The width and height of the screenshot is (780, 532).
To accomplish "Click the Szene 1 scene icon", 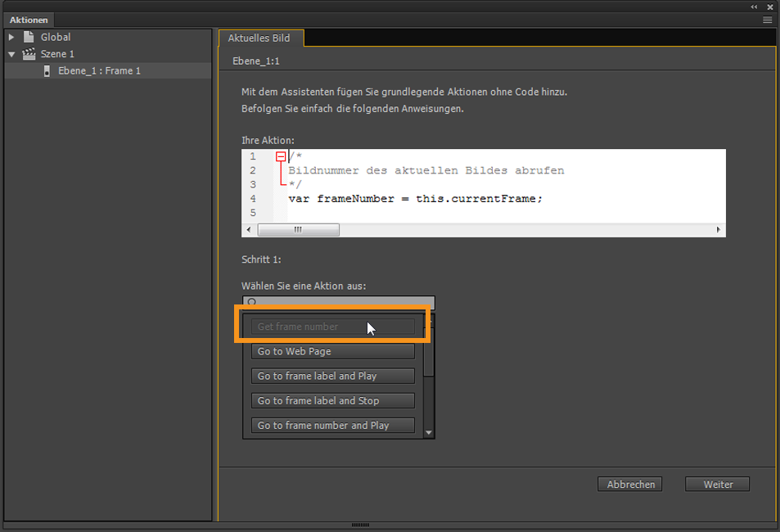I will coord(27,53).
